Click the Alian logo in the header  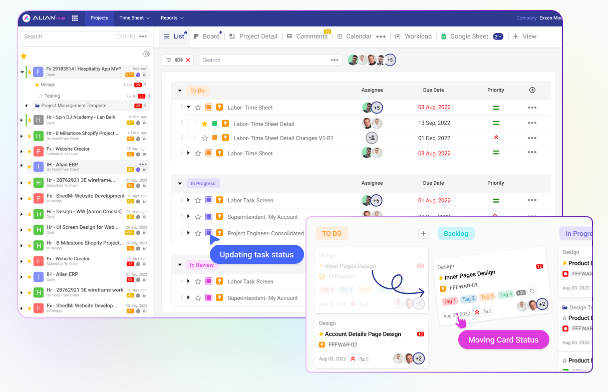(x=44, y=18)
